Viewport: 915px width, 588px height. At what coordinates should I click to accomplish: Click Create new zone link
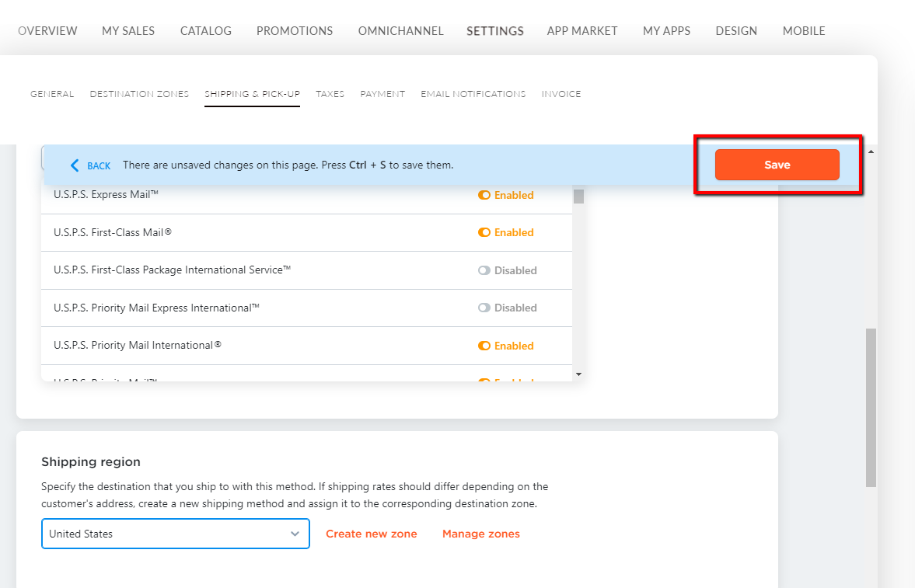(x=371, y=534)
